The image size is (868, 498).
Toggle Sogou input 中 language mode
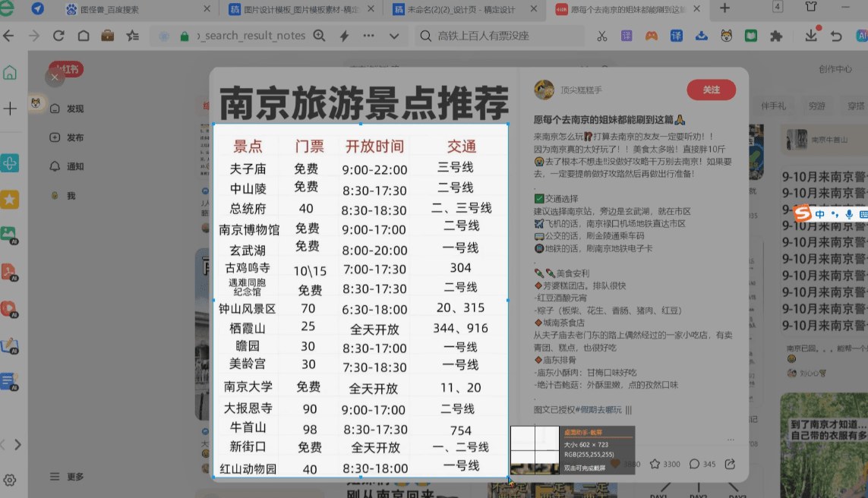pyautogui.click(x=820, y=214)
